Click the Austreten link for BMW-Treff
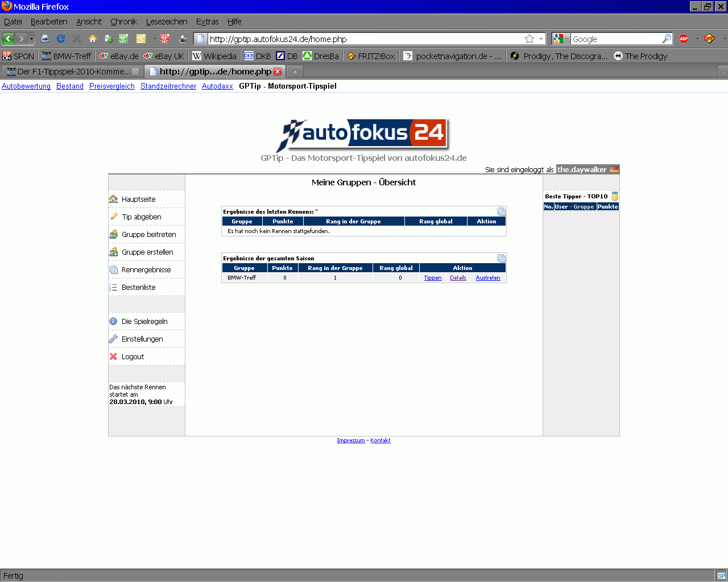This screenshot has height=582, width=728. 488,278
